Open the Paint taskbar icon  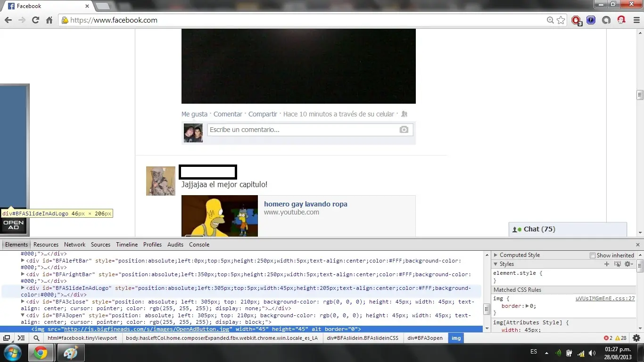click(x=70, y=353)
